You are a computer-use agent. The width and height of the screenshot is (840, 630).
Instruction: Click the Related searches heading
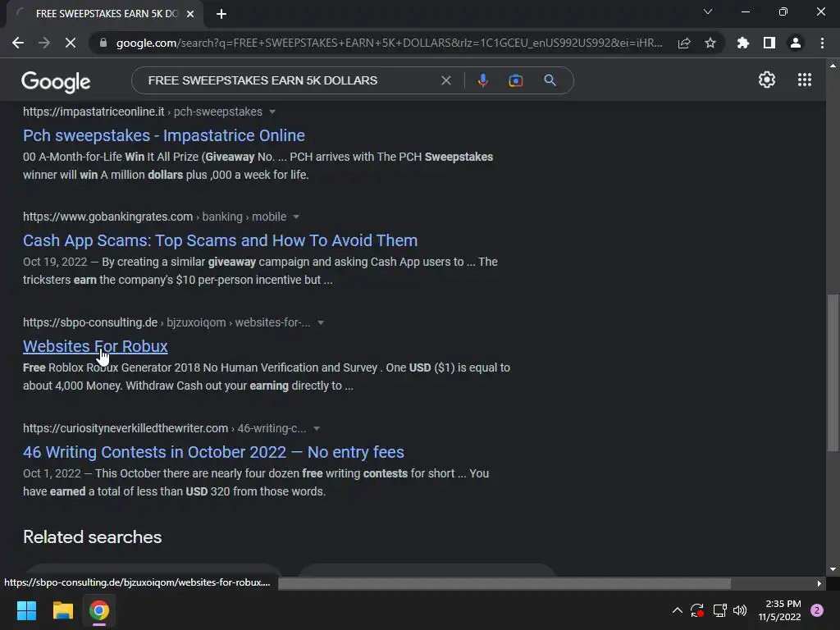tap(92, 537)
